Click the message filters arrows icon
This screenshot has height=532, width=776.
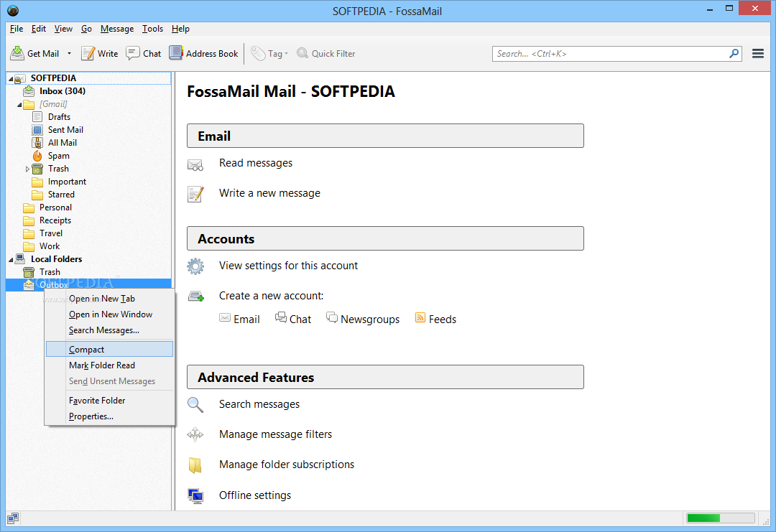tap(195, 434)
